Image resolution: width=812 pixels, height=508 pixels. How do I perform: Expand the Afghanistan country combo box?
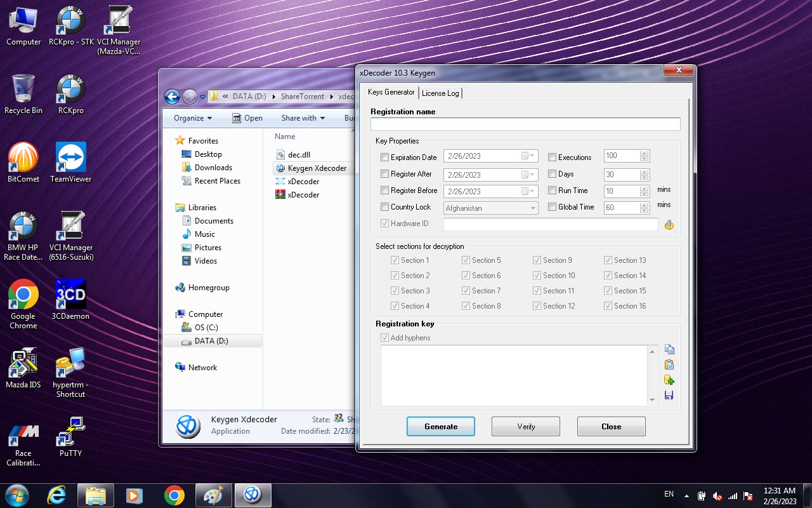(x=491, y=208)
